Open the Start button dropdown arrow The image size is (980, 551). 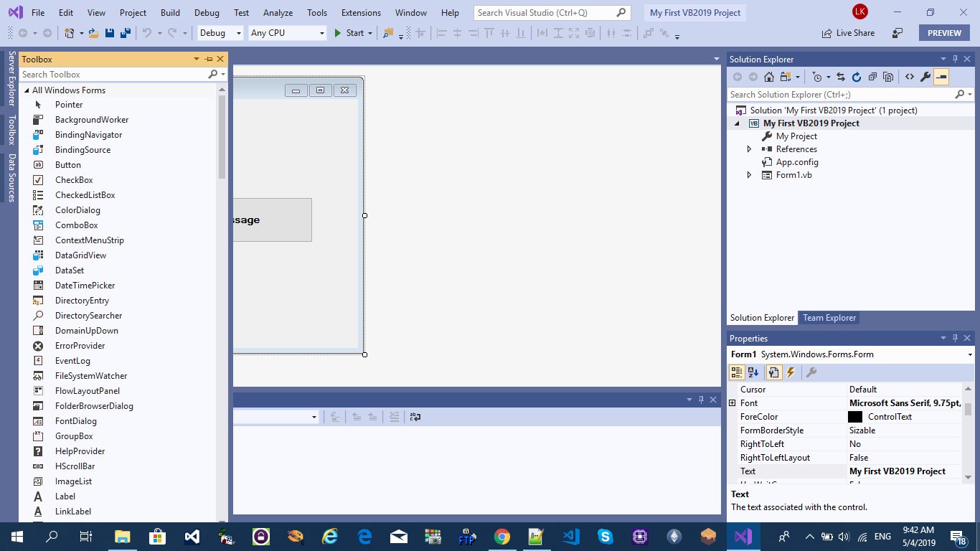coord(370,33)
